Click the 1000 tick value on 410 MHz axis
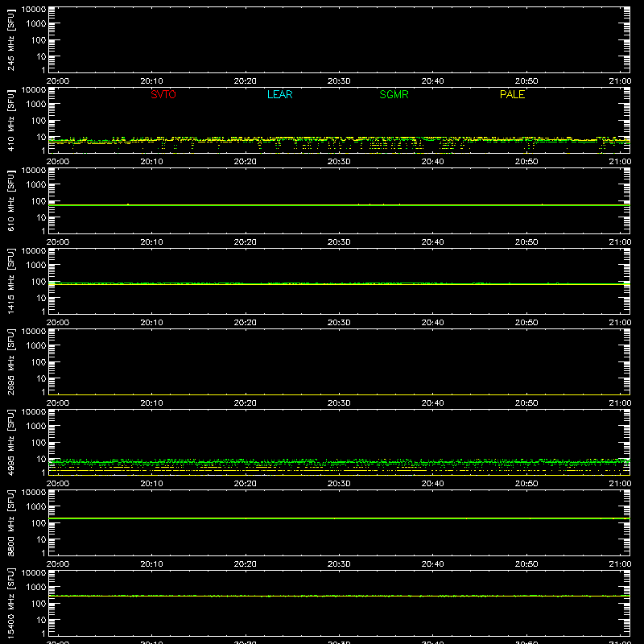 36,105
